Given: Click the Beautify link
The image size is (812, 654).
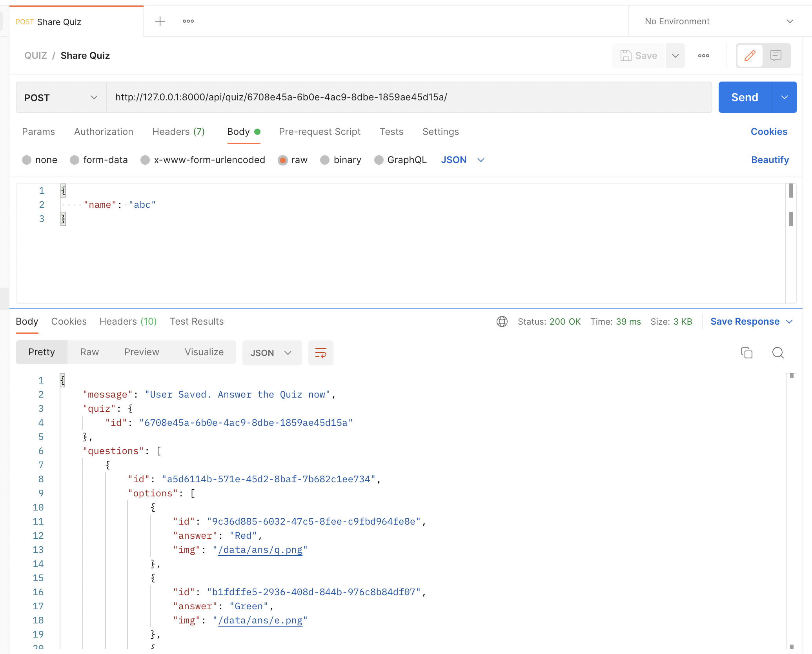Looking at the screenshot, I should (770, 160).
